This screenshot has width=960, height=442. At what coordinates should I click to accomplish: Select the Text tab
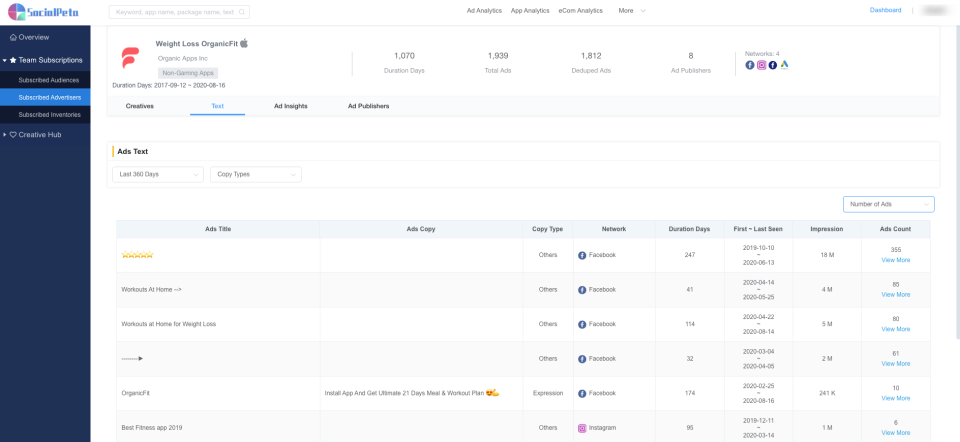pos(217,106)
